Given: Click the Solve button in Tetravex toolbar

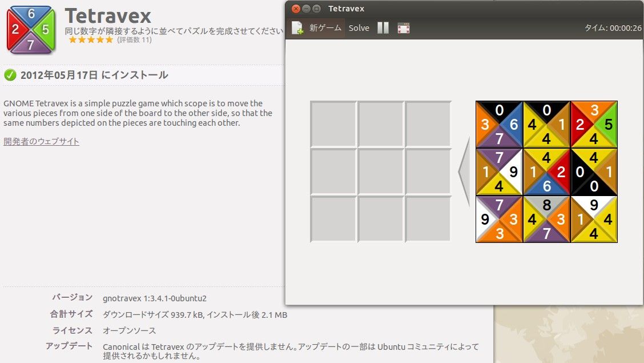Looking at the screenshot, I should [359, 28].
